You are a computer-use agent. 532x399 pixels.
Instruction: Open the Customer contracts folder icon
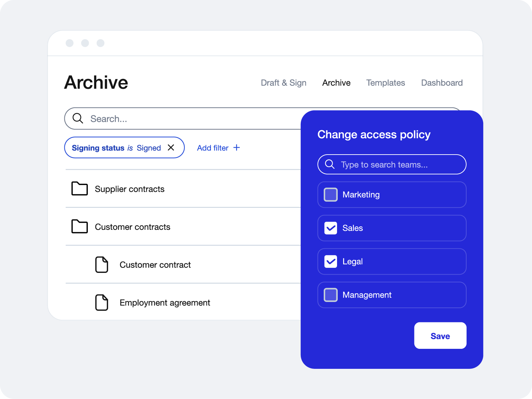[x=80, y=226]
